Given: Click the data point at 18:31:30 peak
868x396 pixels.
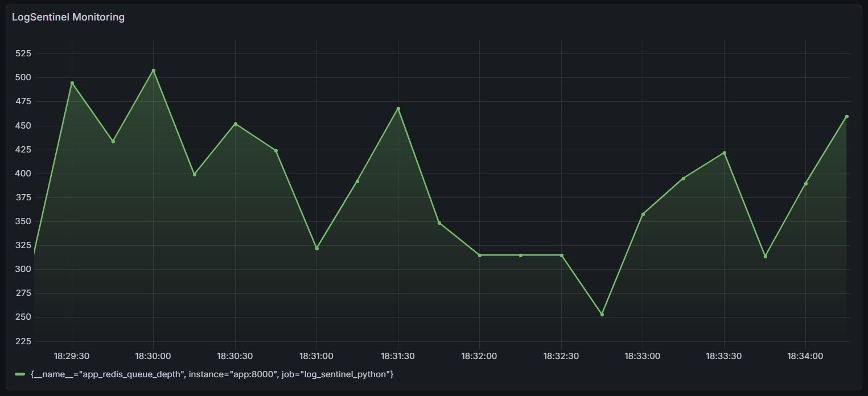Looking at the screenshot, I should point(398,108).
